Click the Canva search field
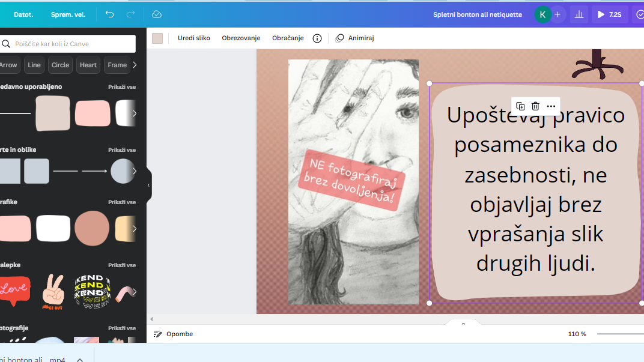Image resolution: width=644 pixels, height=362 pixels. point(68,44)
